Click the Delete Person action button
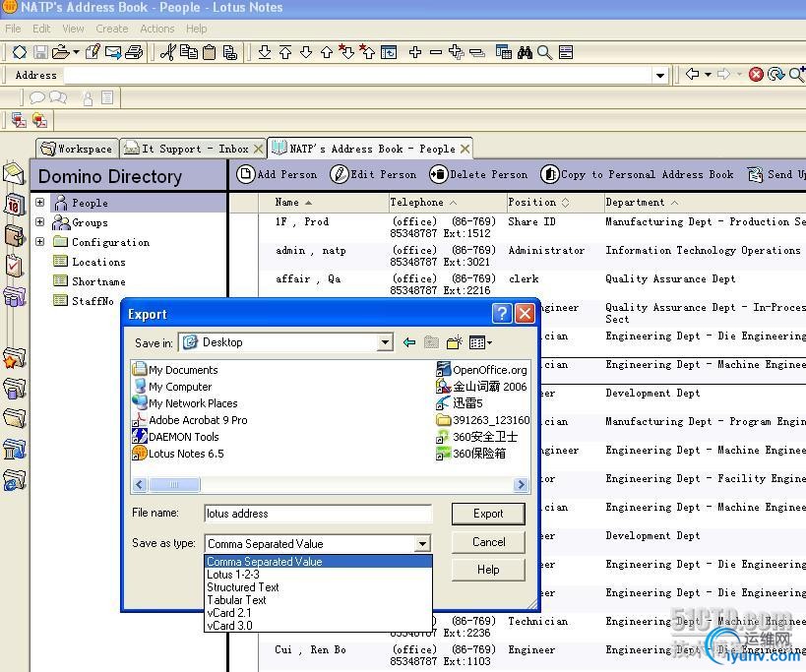Screen dimensions: 806x672 pyautogui.click(x=478, y=174)
